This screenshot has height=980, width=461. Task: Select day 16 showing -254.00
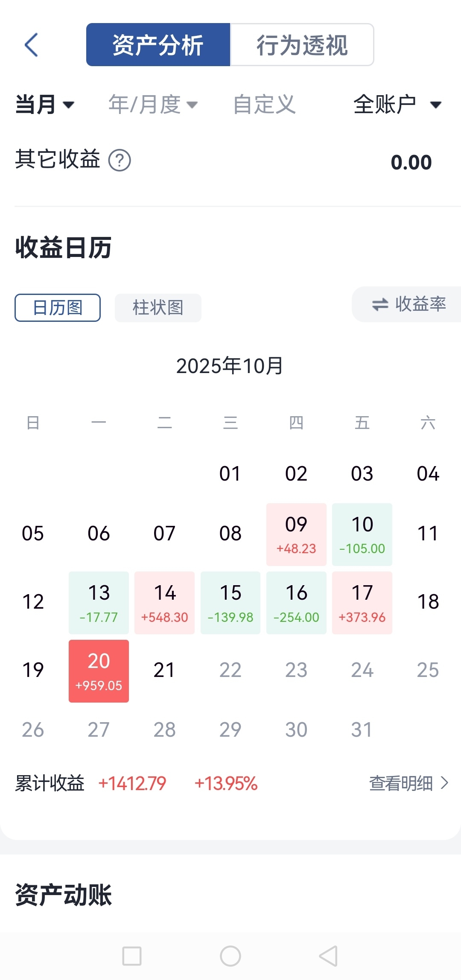tap(296, 603)
